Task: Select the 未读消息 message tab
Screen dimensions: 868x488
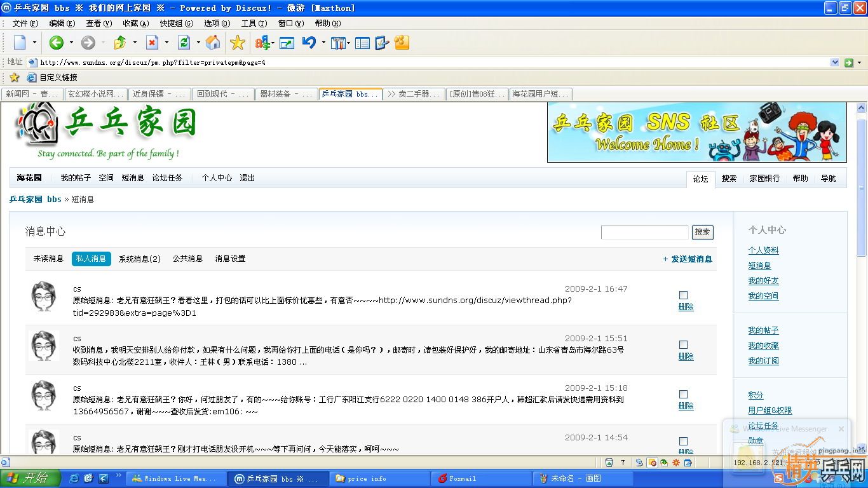Action: click(48, 259)
